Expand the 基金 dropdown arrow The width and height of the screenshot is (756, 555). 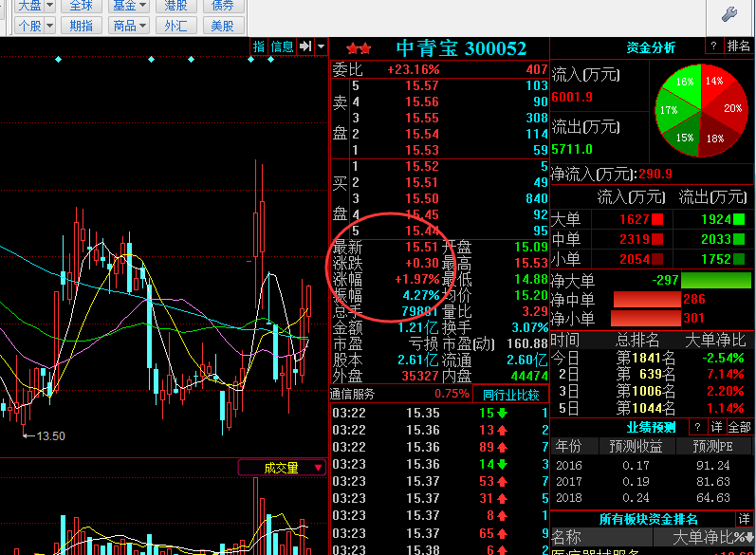click(x=142, y=5)
